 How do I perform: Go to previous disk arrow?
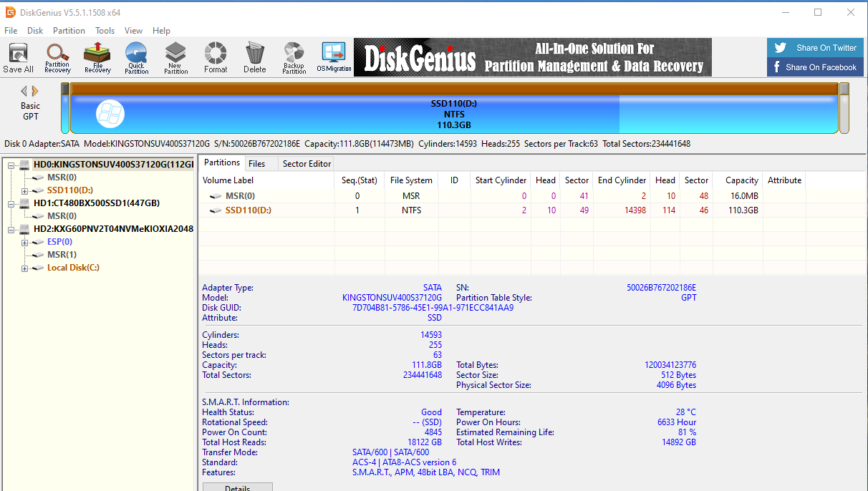pyautogui.click(x=24, y=91)
